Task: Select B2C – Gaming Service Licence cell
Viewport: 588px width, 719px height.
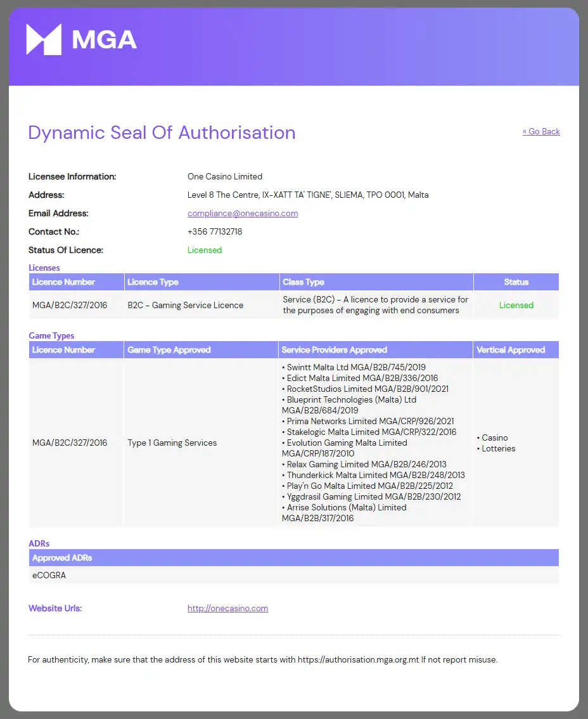Action: pyautogui.click(x=185, y=306)
